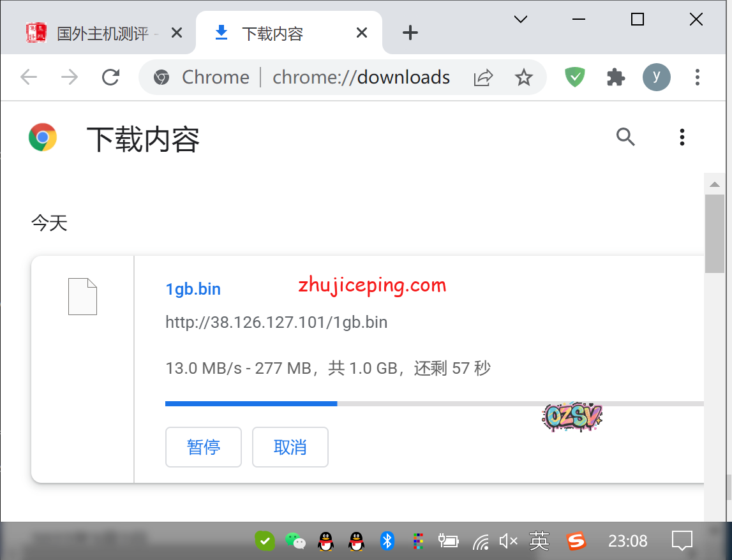732x560 pixels.
Task: Click the address bar showing chrome://downloads
Action: 361,77
